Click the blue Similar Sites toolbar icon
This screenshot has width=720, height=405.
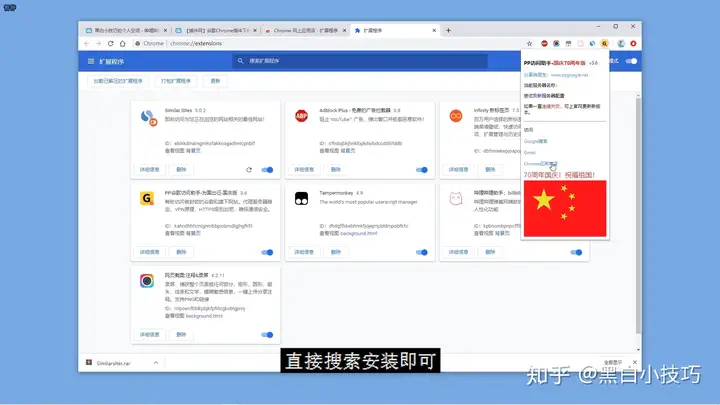pos(592,44)
